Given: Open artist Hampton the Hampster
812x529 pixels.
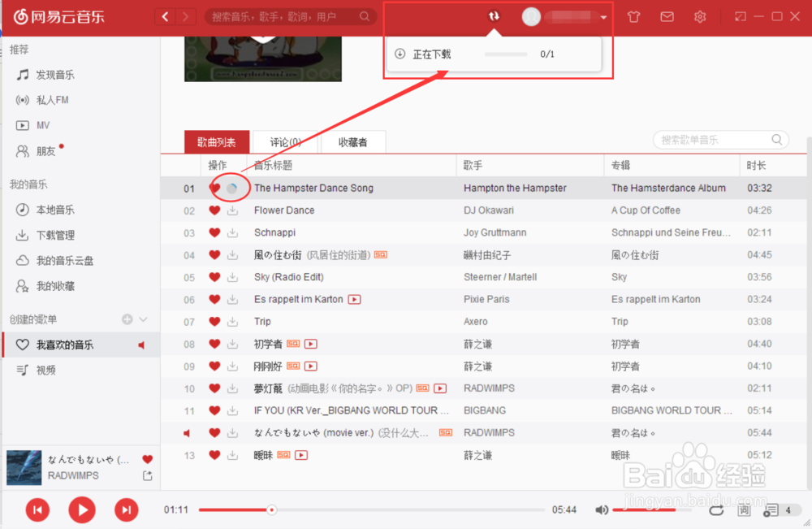Looking at the screenshot, I should tap(515, 188).
